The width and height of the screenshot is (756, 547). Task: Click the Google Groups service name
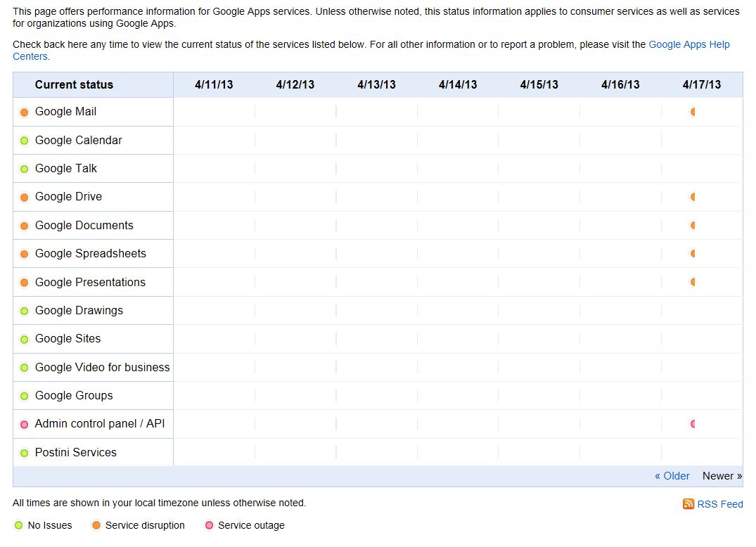(x=74, y=396)
